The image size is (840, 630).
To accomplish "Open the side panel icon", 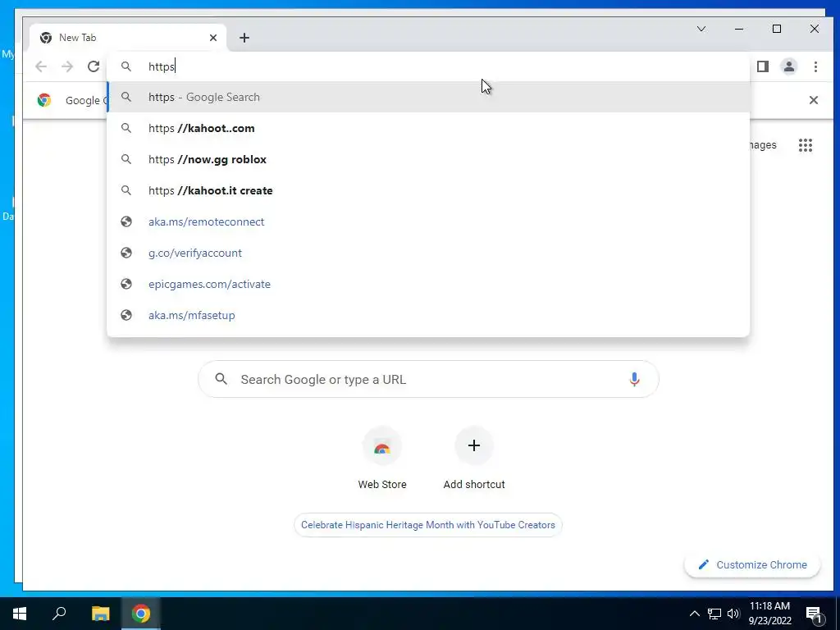I will pyautogui.click(x=763, y=66).
